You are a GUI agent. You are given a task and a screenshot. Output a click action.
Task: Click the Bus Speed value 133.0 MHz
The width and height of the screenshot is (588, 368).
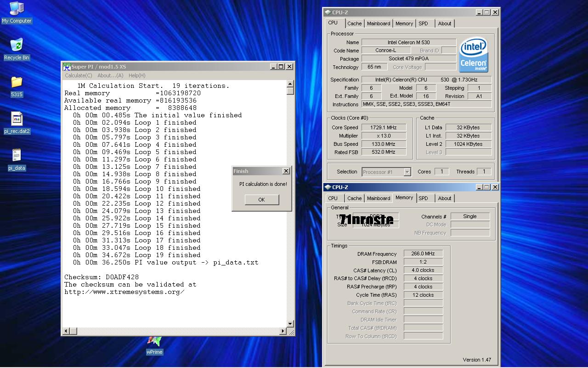(384, 144)
